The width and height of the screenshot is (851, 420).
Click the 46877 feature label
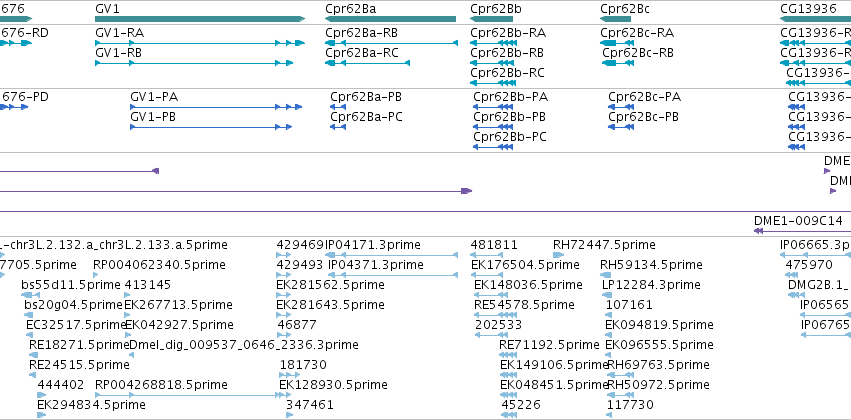tap(297, 326)
